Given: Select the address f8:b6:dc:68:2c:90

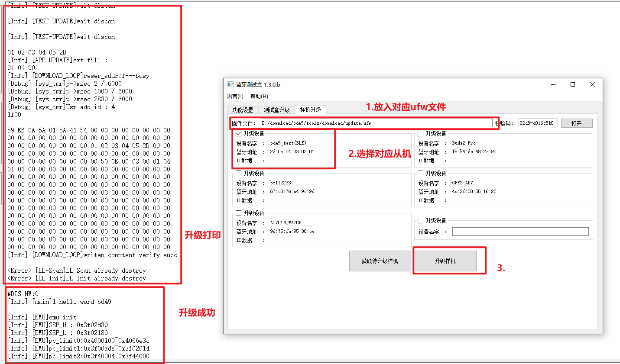Looking at the screenshot, I should point(474,152).
